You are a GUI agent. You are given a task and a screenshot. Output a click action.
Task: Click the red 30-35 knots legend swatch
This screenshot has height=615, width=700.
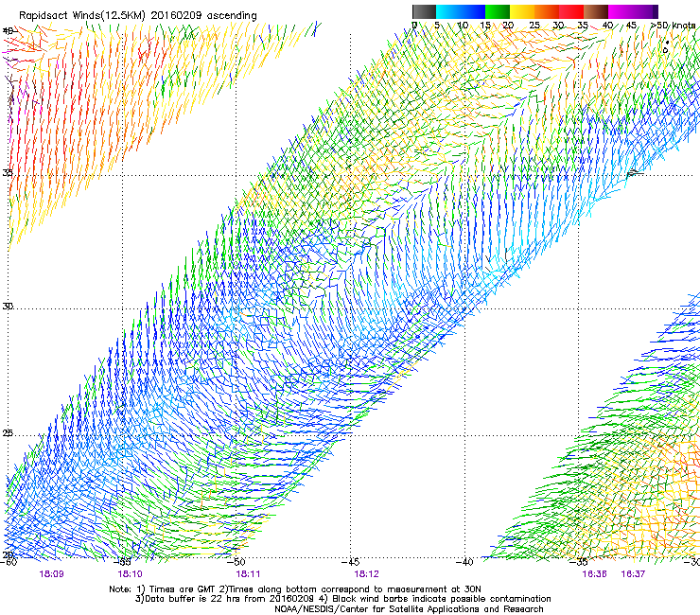point(571,11)
